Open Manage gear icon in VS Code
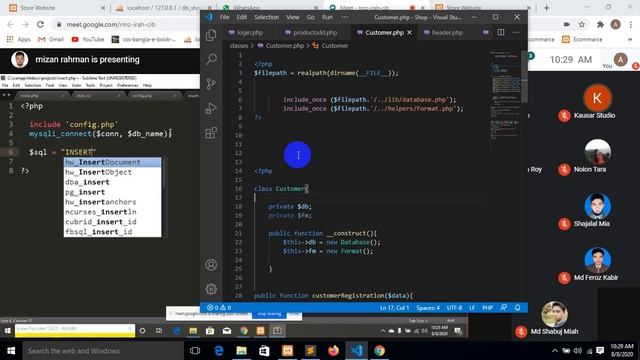This screenshot has width=640, height=360. [211, 289]
